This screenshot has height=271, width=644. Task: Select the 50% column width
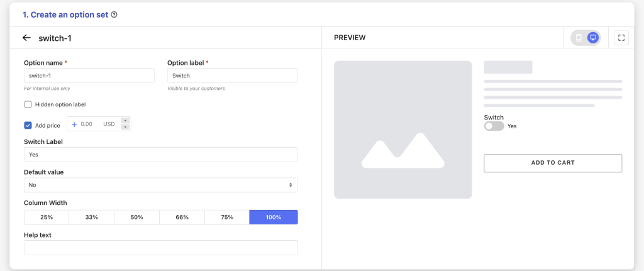pyautogui.click(x=136, y=217)
